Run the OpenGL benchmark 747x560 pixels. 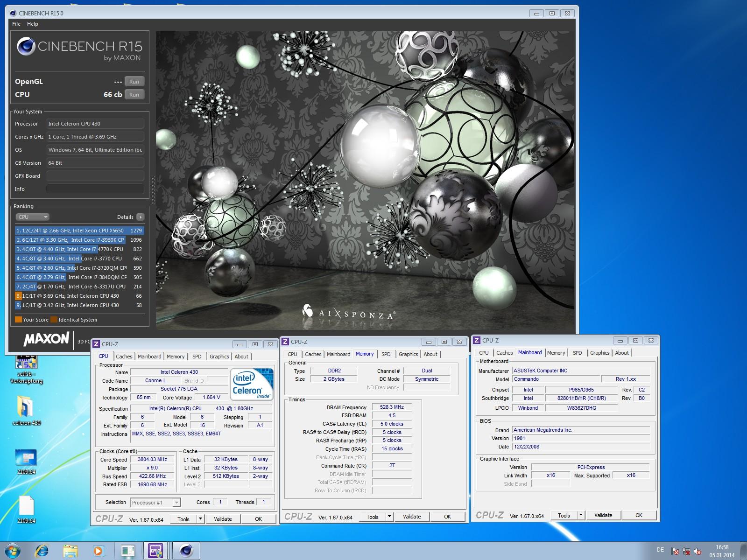(x=134, y=81)
